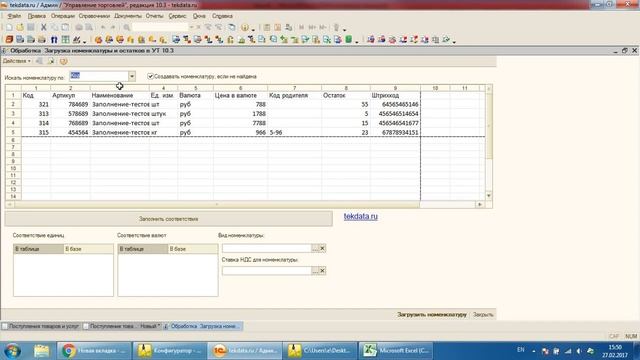This screenshot has width=640, height=360.
Task: Select price cell with value 7788
Action: [x=240, y=123]
